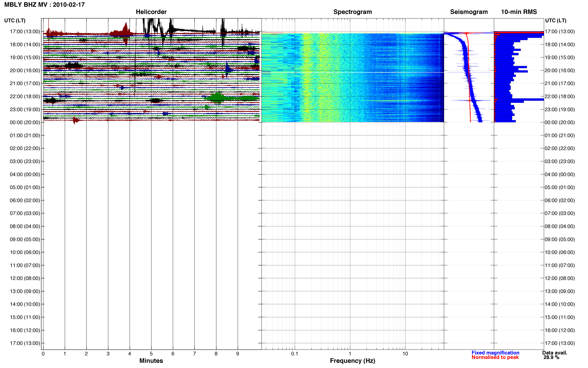Click the 'Fixed magnification' legend entry

click(x=495, y=353)
